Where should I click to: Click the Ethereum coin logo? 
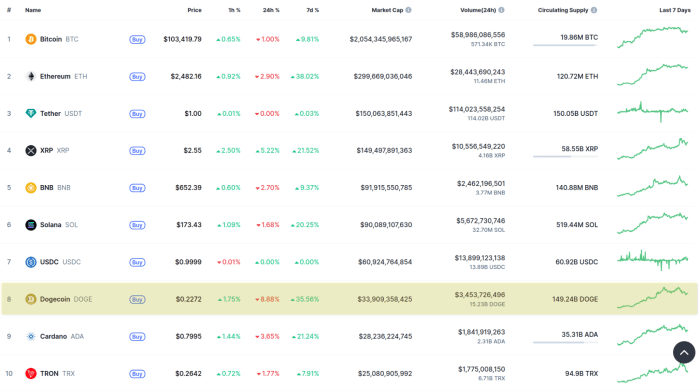pos(31,76)
